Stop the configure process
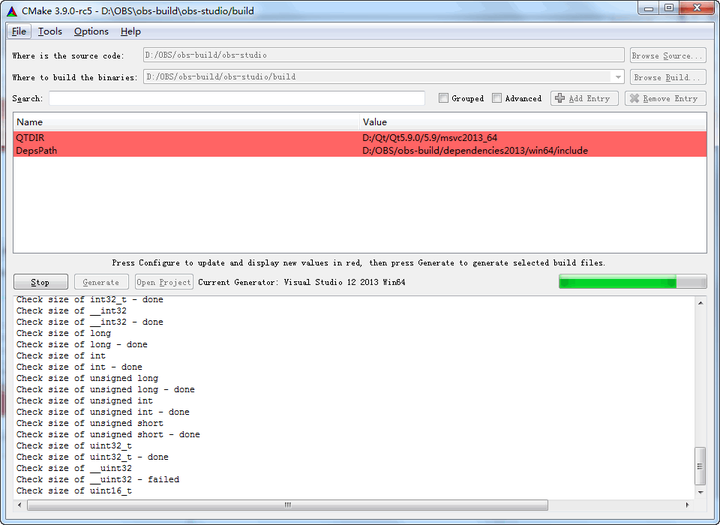The height and width of the screenshot is (525, 720). 40,282
